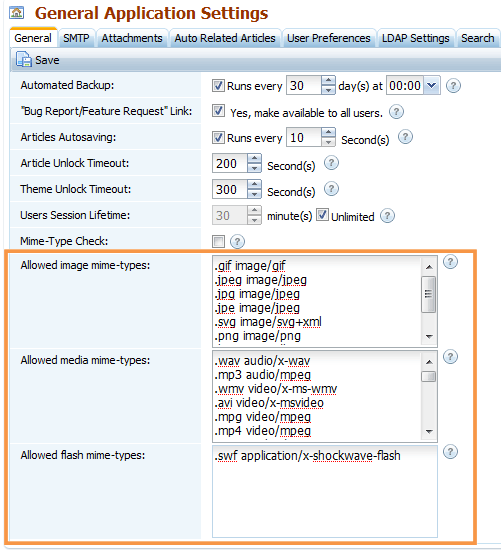501x554 pixels.
Task: Switch to the SMTP tab
Action: point(76,38)
